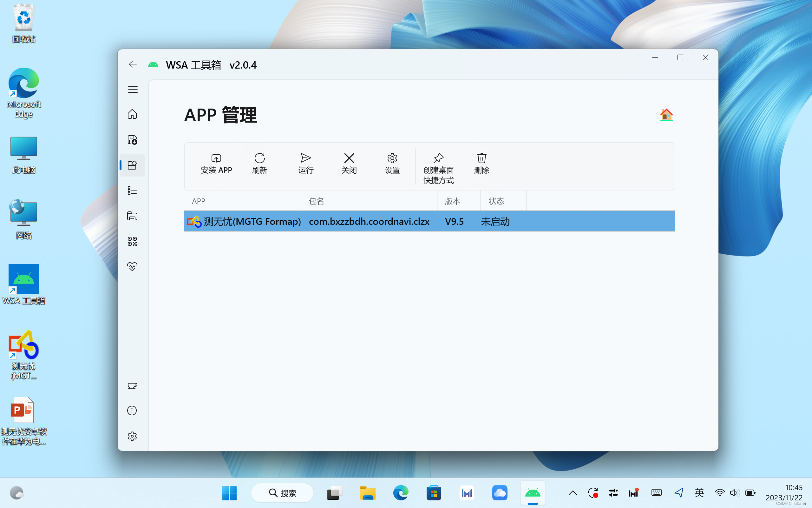This screenshot has height=508, width=812.
Task: Click the 安装 APP button
Action: pyautogui.click(x=216, y=164)
